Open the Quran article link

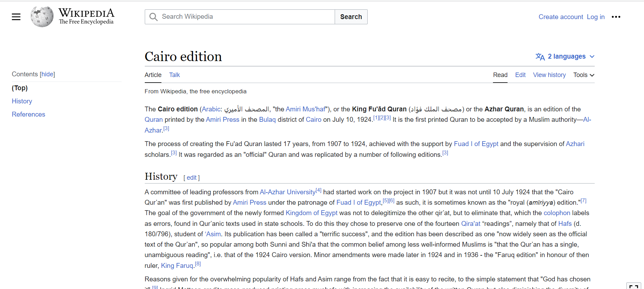(153, 120)
